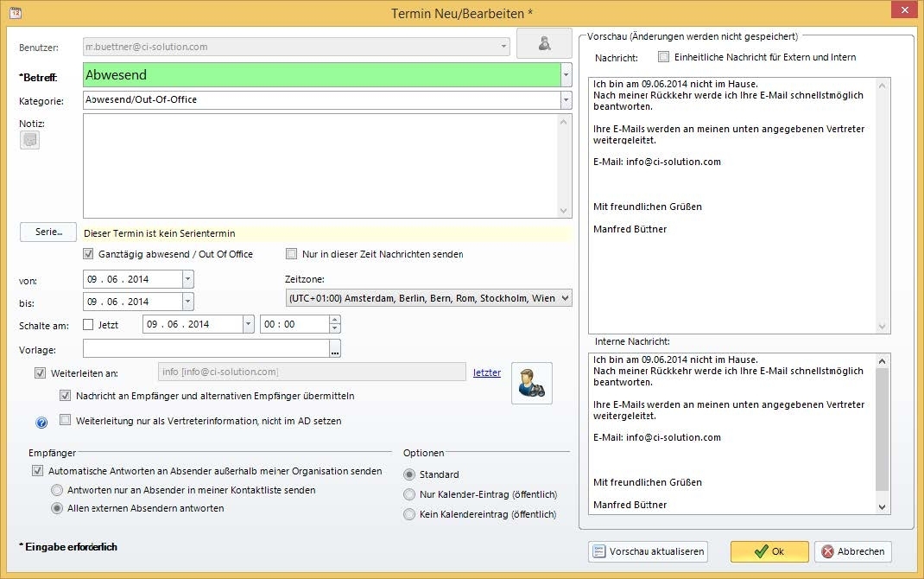Select Antworten nur an Absender in Kontaktliste
The height and width of the screenshot is (579, 924).
(x=59, y=490)
